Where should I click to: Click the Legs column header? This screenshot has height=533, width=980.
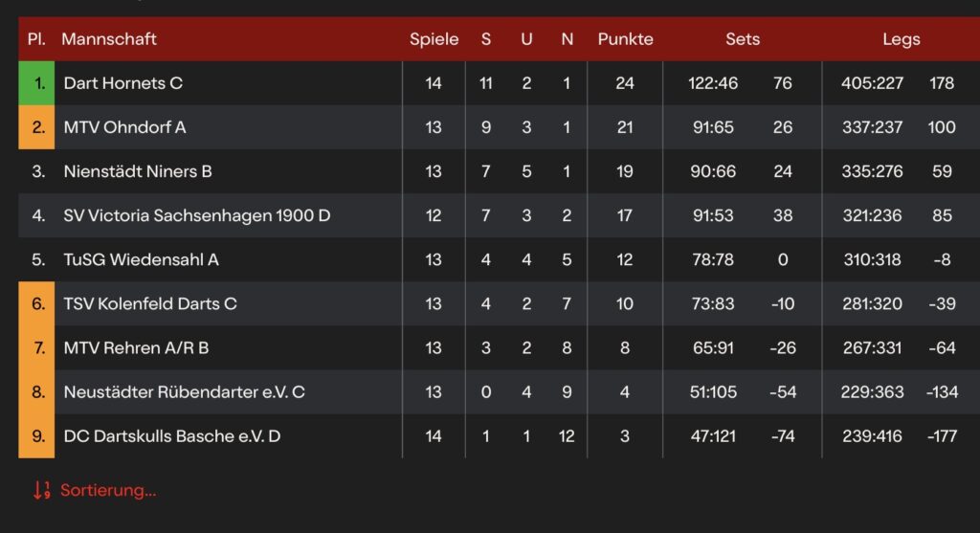click(x=901, y=39)
